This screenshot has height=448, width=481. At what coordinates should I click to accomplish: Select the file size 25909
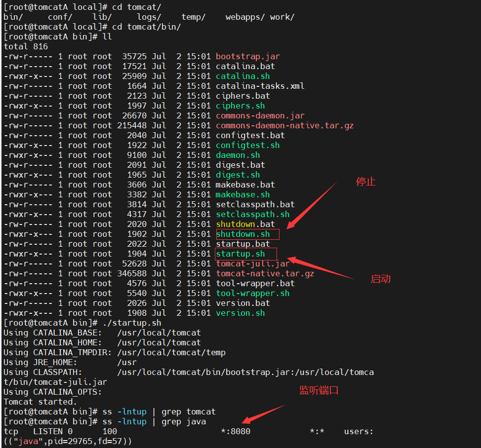pos(134,76)
